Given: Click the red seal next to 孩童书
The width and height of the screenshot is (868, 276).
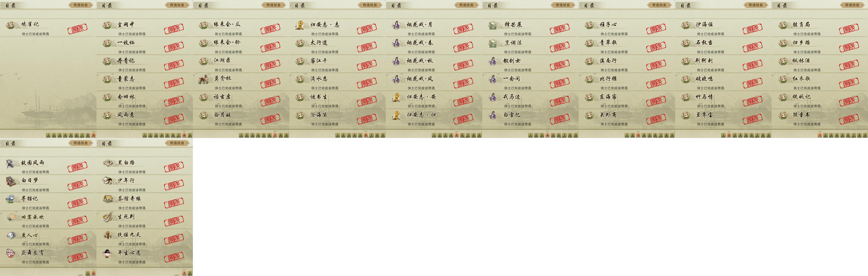Looking at the screenshot, I should pyautogui.click(x=849, y=119).
